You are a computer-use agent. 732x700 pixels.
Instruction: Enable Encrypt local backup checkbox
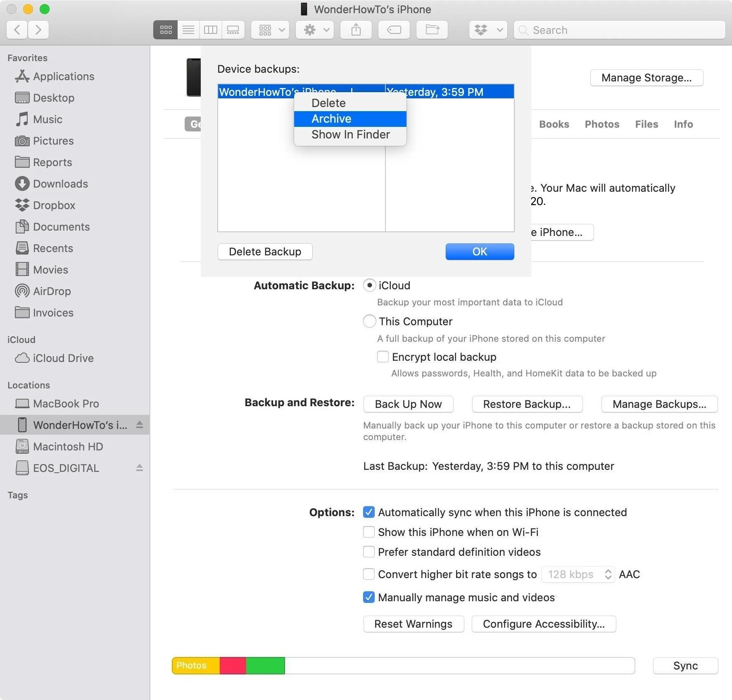(x=383, y=357)
